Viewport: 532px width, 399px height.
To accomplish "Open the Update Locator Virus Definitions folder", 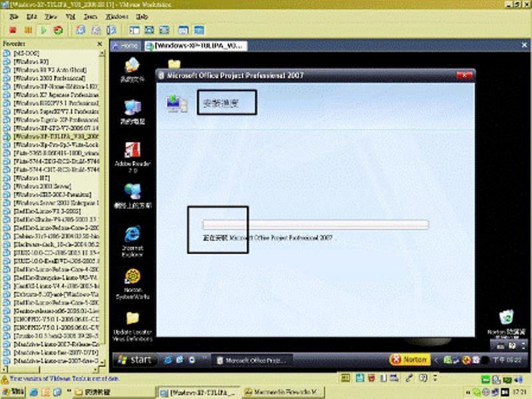I will point(132,327).
